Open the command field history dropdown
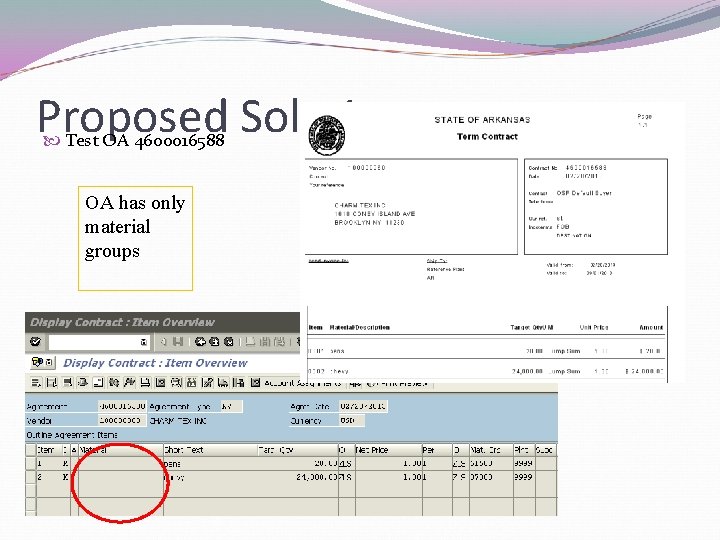The height and width of the screenshot is (540, 720). click(x=143, y=342)
